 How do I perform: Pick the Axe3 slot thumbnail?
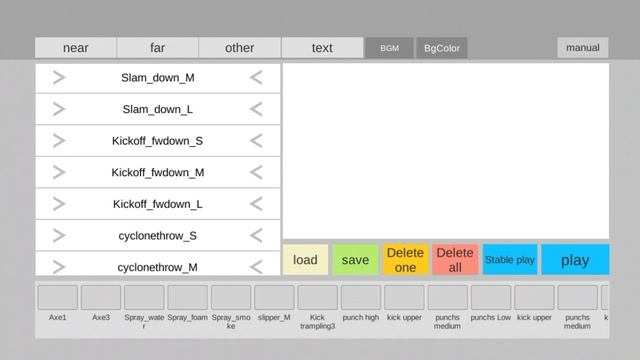[x=101, y=297]
